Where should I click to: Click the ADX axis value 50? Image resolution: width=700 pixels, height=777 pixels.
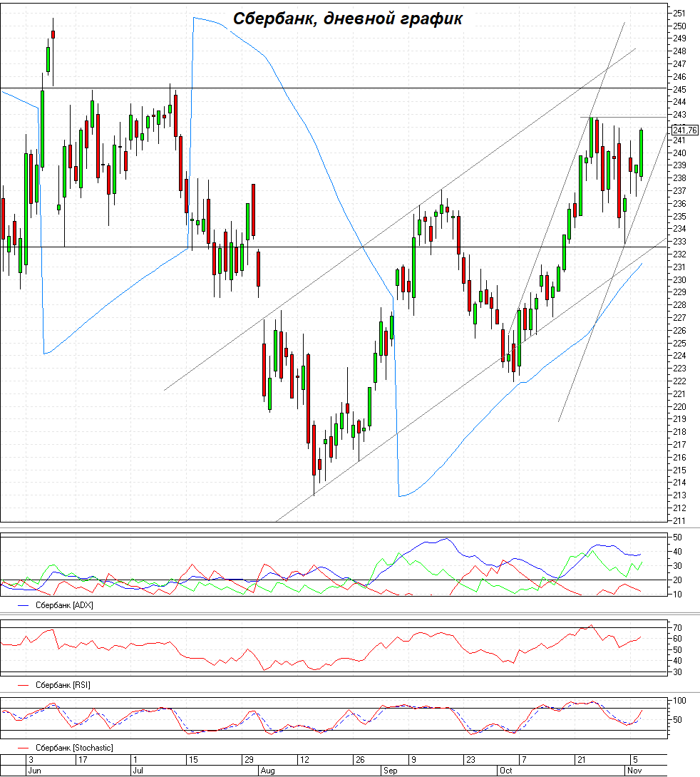(677, 537)
